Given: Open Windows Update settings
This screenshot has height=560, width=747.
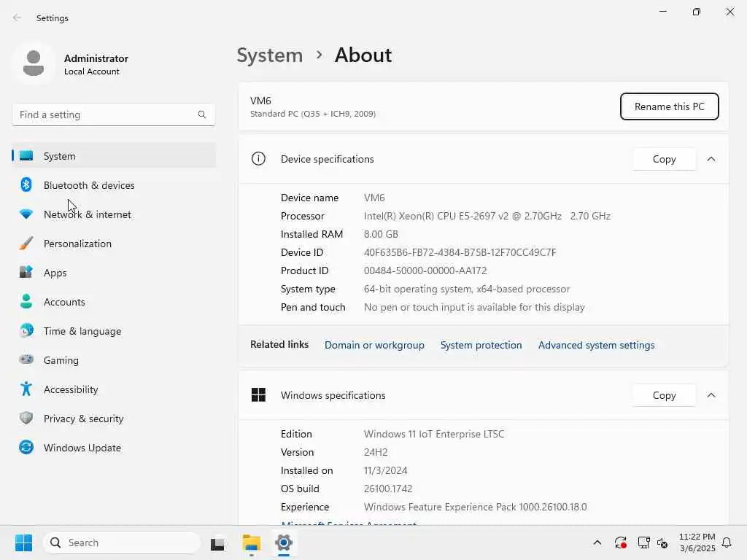Looking at the screenshot, I should click(114, 447).
